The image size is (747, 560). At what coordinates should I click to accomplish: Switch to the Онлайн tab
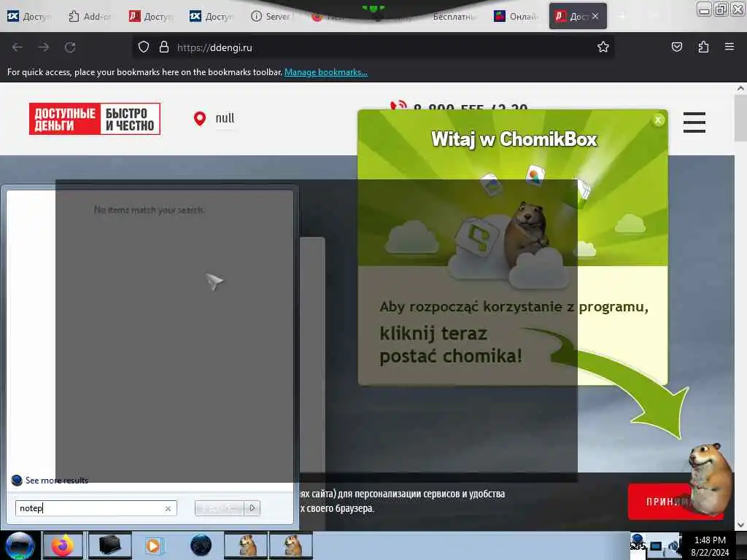click(516, 16)
